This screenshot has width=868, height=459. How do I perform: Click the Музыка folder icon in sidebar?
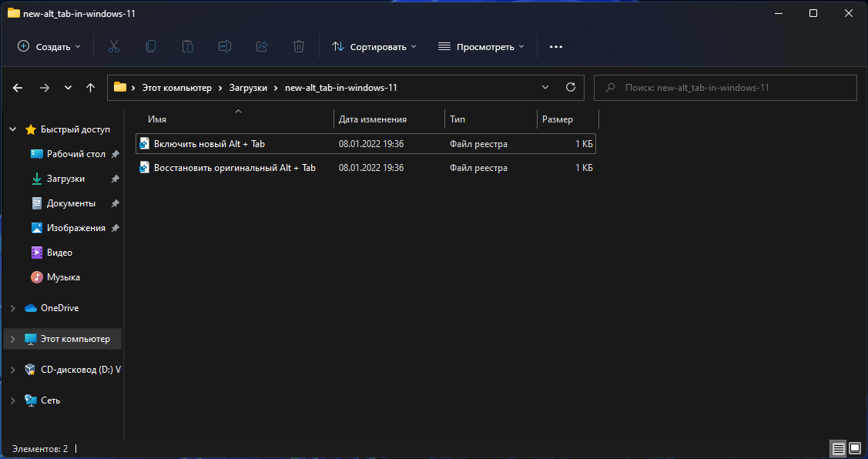36,276
